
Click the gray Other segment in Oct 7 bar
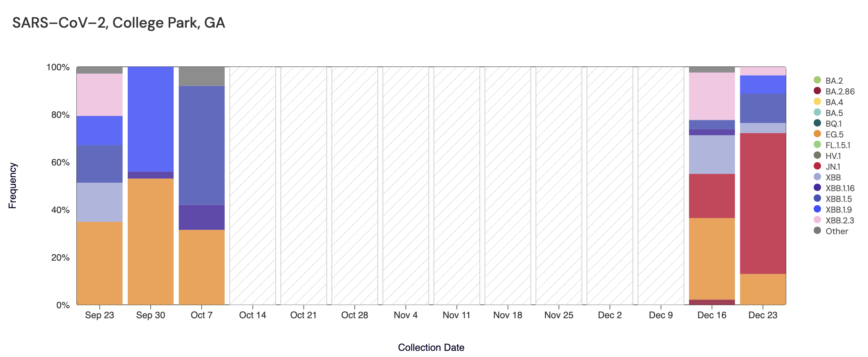point(202,76)
